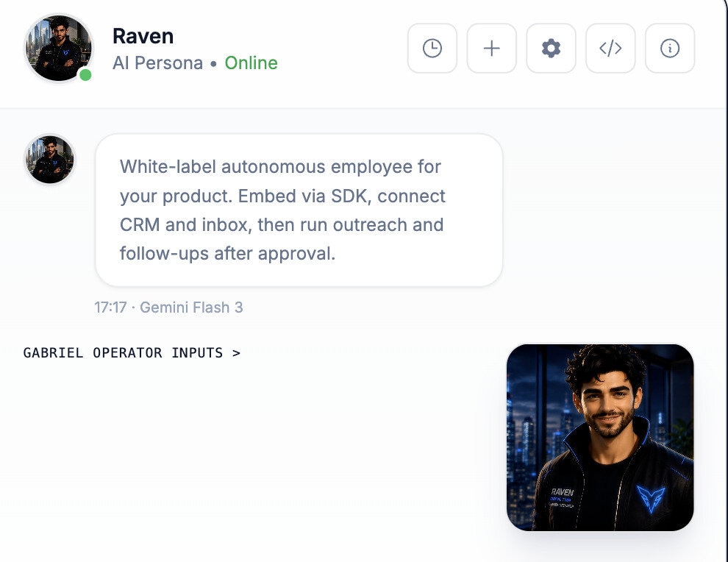Screen dimensions: 728x562
Task: Open the large Raven portrait image
Action: tap(600, 438)
